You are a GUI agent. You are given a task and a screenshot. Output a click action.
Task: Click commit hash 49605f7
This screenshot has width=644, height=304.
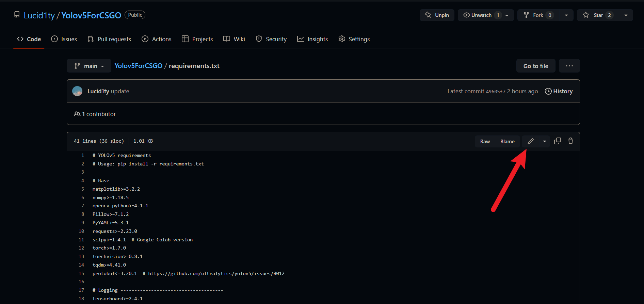coord(496,92)
